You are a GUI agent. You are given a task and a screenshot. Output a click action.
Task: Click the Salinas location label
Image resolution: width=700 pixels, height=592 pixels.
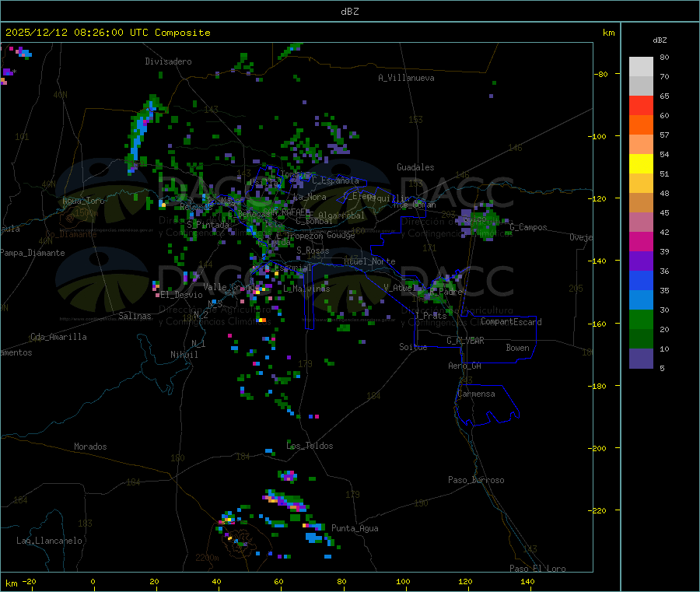pyautogui.click(x=135, y=316)
